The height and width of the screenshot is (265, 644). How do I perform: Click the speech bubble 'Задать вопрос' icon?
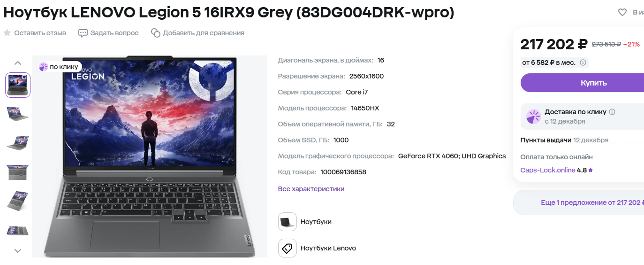click(x=83, y=33)
